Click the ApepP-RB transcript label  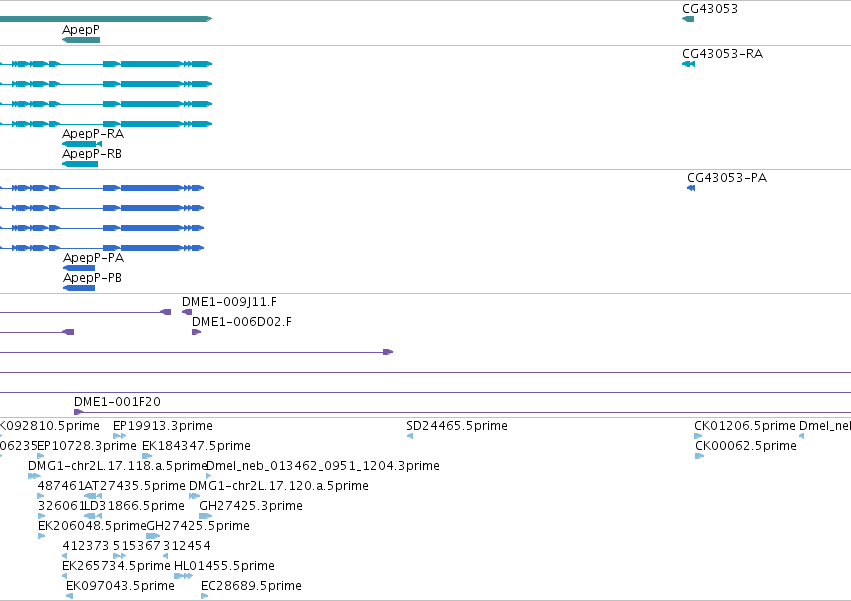point(92,154)
